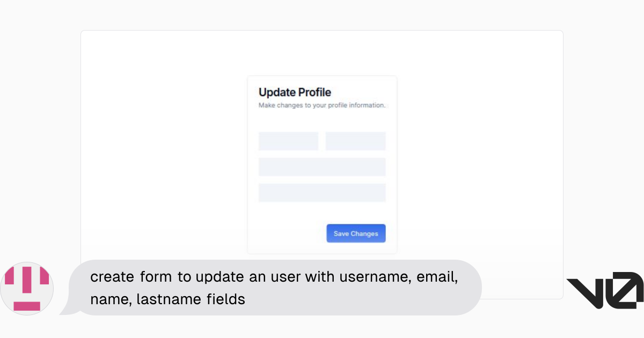Select the middle full-width input field
Viewport: 644px width, 338px height.
[322, 167]
